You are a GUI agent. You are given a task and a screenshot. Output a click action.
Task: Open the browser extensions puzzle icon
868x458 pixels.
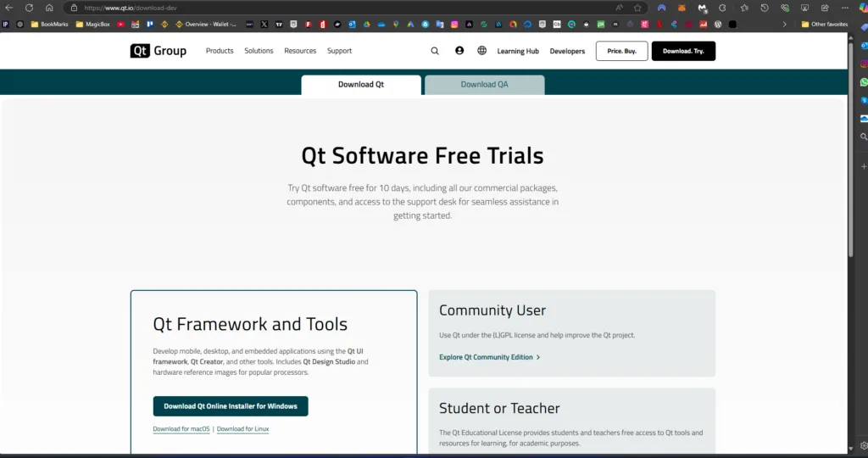(722, 8)
